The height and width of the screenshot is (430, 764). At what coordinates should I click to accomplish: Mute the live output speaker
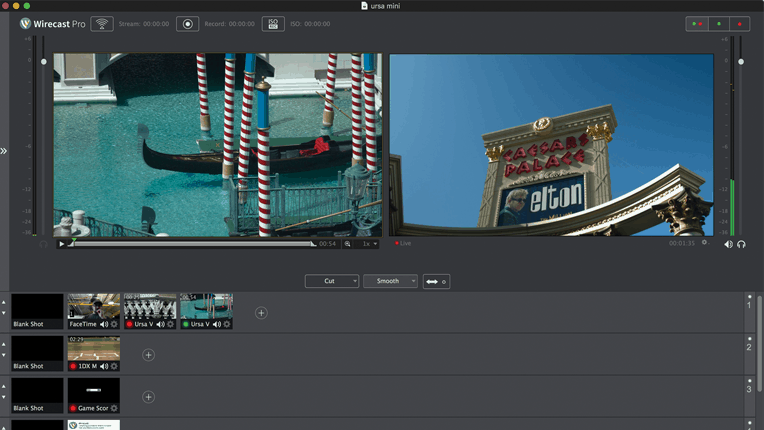point(728,244)
